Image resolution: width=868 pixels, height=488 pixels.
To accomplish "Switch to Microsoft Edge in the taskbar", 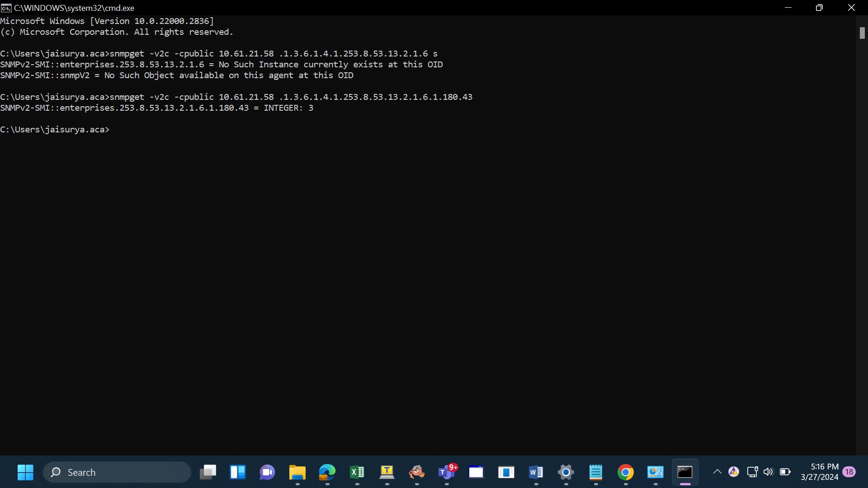I will (327, 472).
